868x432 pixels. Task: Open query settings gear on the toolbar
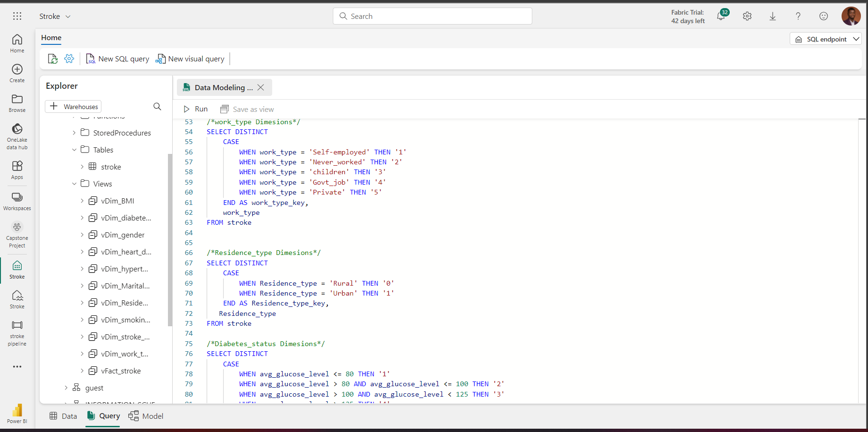[69, 59]
